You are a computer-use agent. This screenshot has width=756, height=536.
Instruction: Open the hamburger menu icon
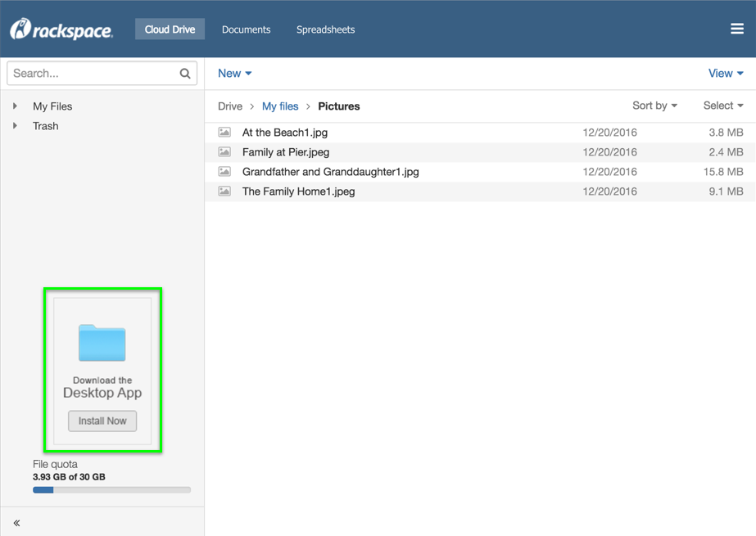pos(736,29)
